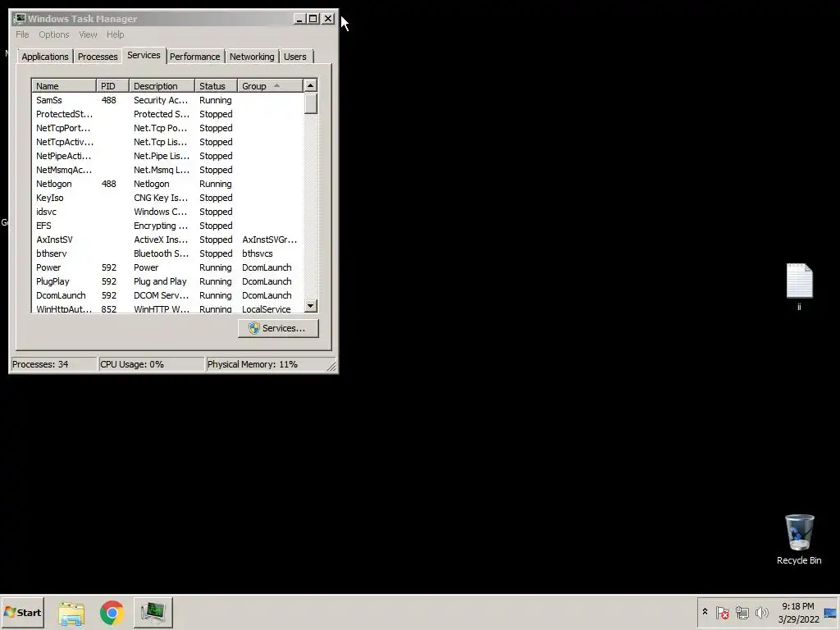Viewport: 840px width, 630px height.
Task: Switch to the Applications tab
Action: point(45,57)
